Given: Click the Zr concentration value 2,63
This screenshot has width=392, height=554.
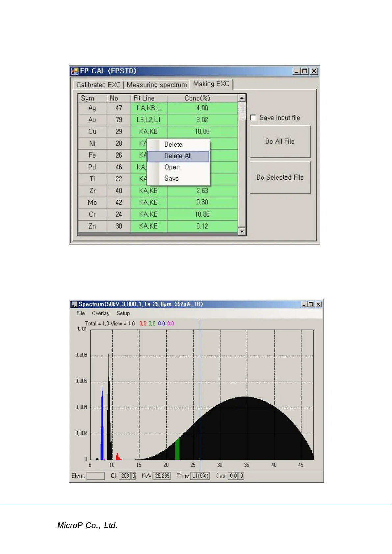Looking at the screenshot, I should (202, 191).
